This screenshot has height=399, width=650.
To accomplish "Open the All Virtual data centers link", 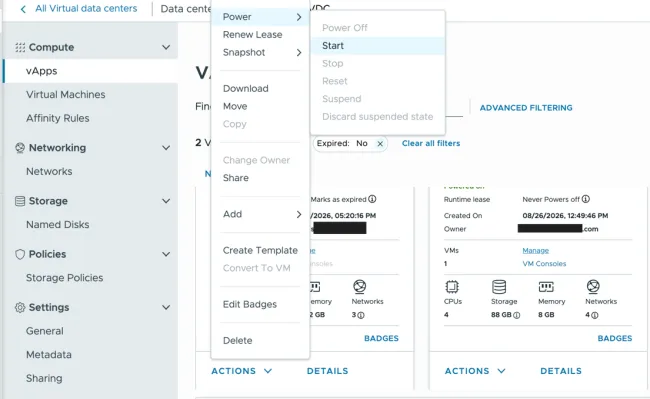I will pyautogui.click(x=86, y=9).
